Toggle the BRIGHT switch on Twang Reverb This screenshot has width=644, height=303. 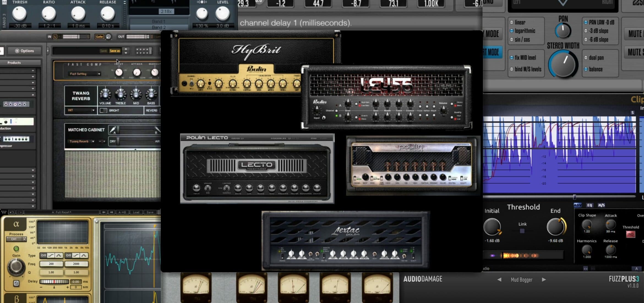103,110
